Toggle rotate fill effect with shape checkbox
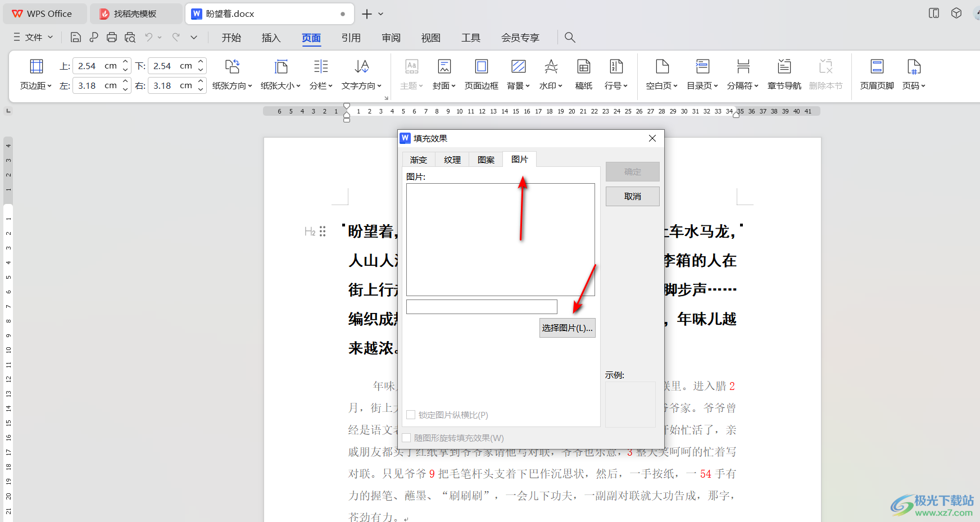The height and width of the screenshot is (522, 980). 406,438
